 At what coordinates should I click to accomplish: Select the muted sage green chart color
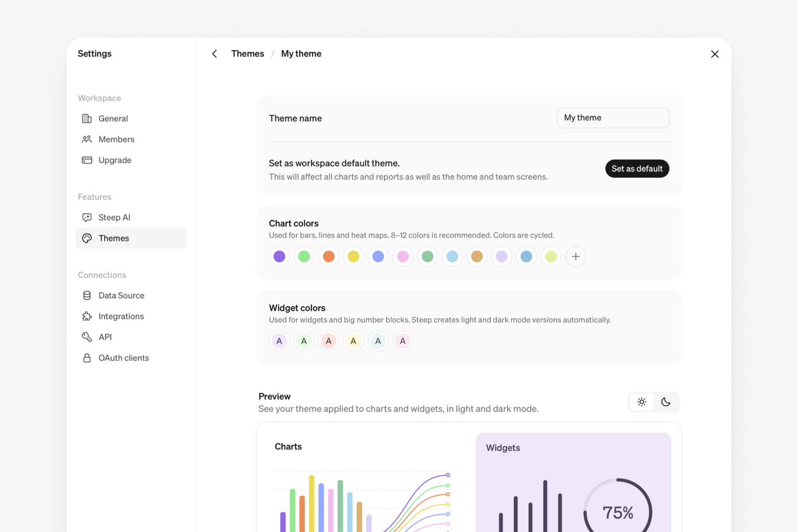click(427, 257)
